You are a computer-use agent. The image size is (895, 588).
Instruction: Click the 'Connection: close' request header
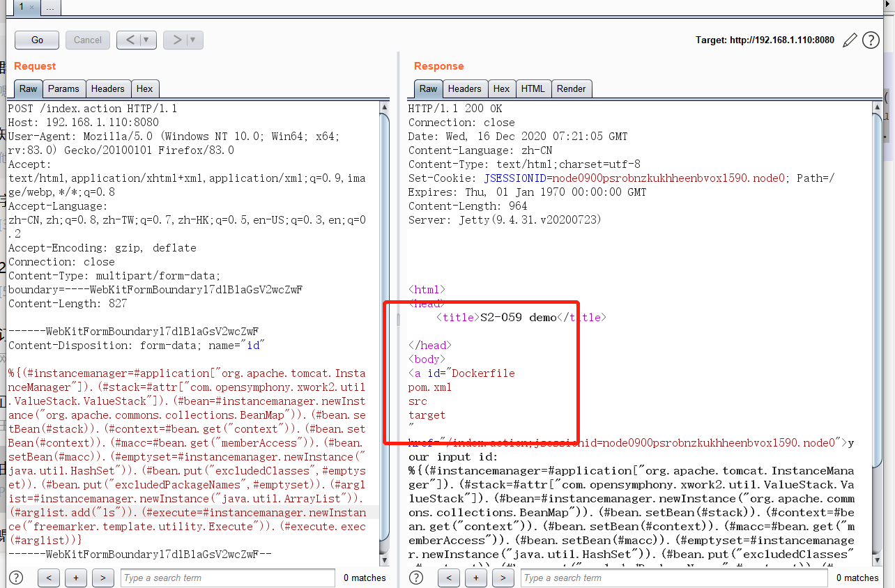coord(61,262)
